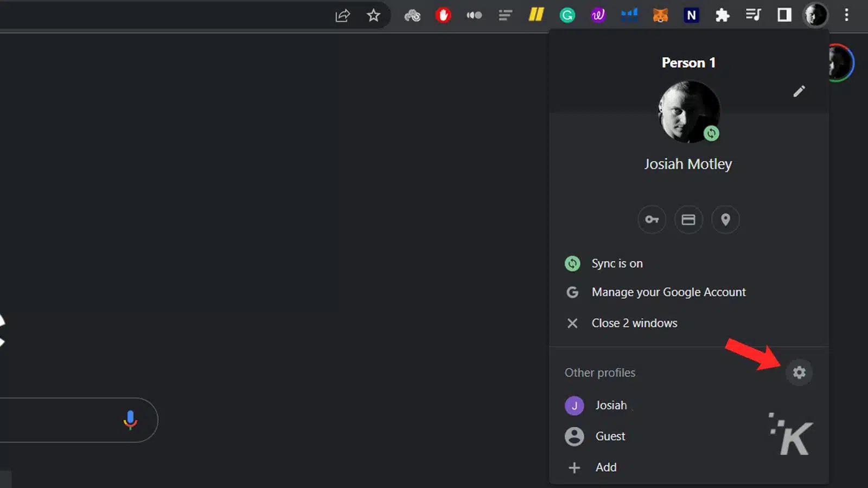Open the Wordtune extension icon
Viewport: 868px width, 488px height.
coord(597,15)
